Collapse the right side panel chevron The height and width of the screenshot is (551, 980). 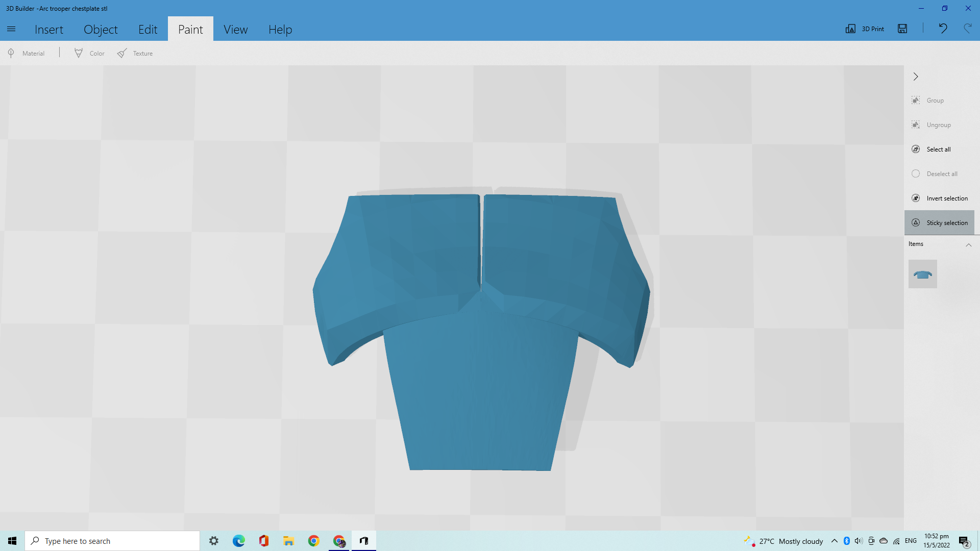point(916,77)
